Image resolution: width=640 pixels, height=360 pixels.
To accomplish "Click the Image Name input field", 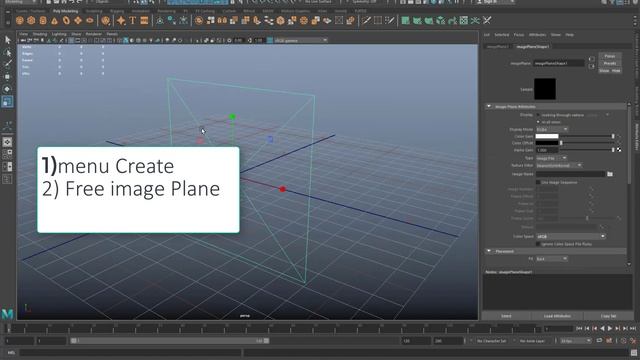I will tap(570, 174).
